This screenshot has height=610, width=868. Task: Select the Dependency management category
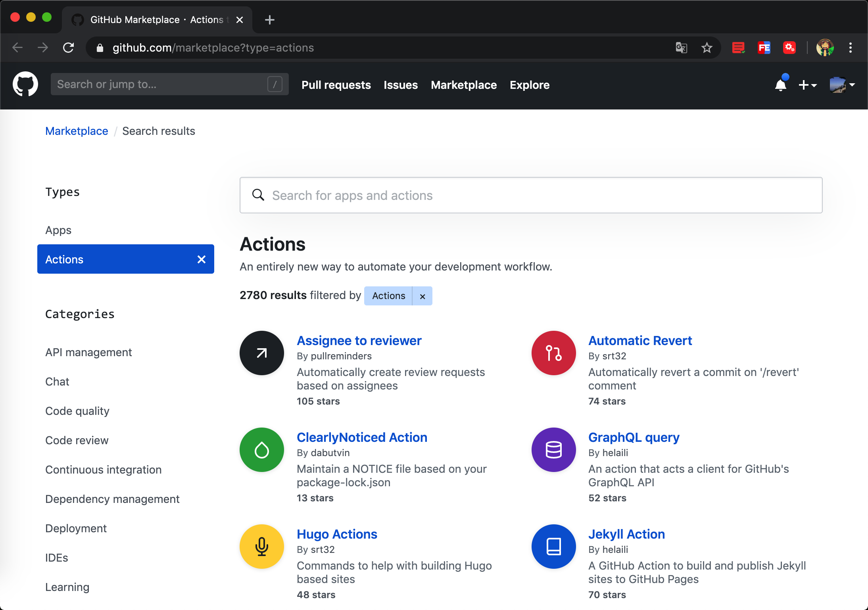click(112, 499)
